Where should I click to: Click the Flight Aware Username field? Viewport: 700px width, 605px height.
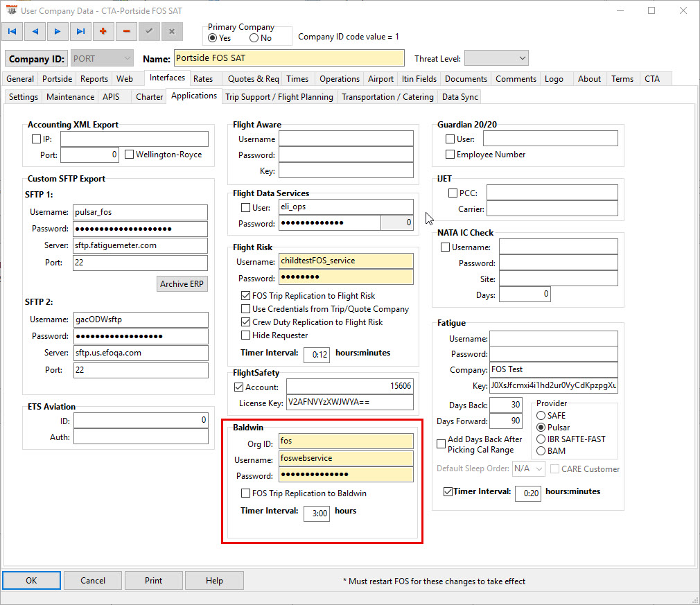346,139
